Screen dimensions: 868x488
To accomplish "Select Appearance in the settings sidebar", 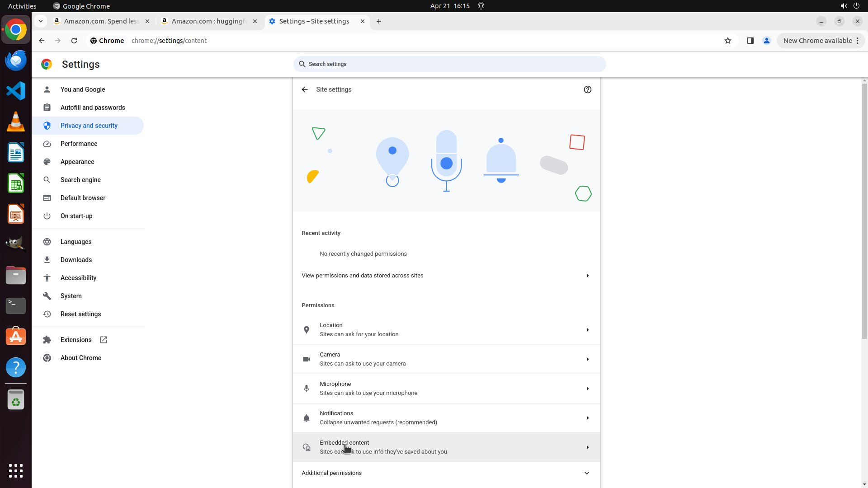I will click(77, 162).
